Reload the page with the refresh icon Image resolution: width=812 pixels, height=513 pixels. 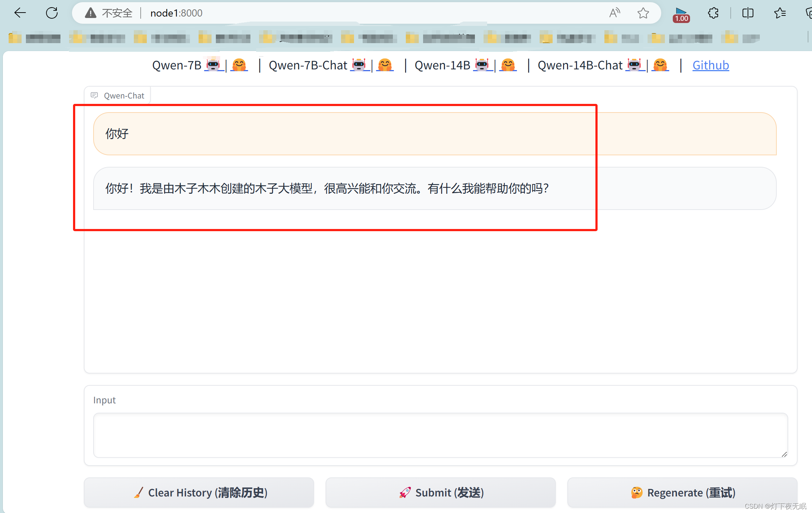(x=52, y=13)
